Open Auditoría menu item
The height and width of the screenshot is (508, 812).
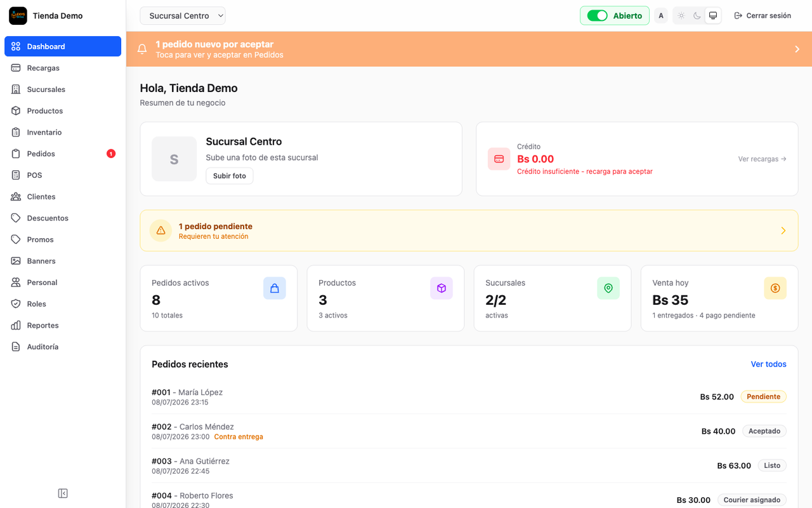point(63,347)
